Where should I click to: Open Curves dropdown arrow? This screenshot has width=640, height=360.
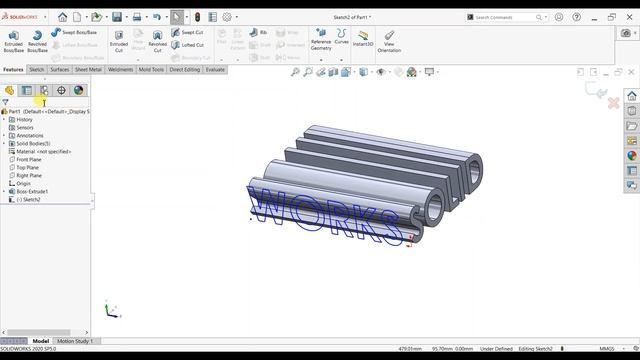[x=342, y=60]
